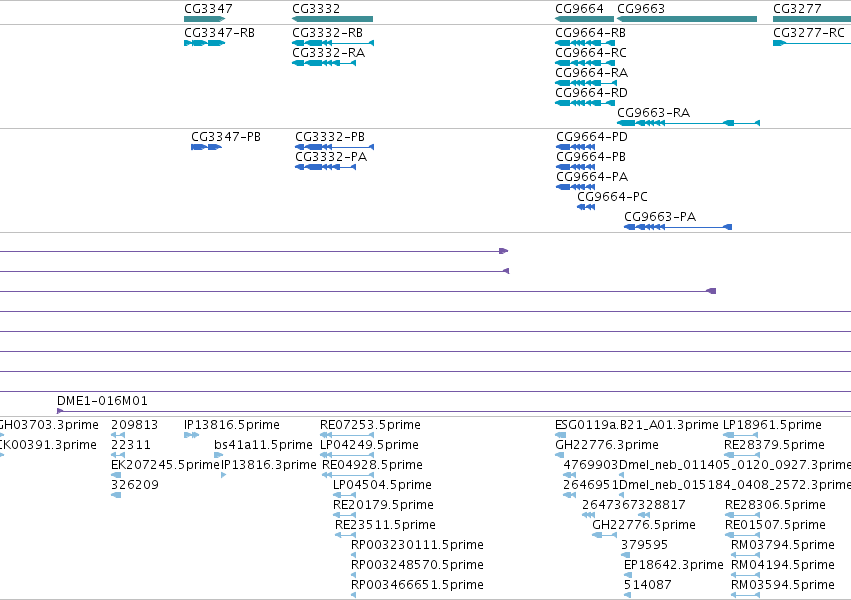The image size is (851, 600).
Task: Click EST EP18642.3prime
Action: (674, 565)
